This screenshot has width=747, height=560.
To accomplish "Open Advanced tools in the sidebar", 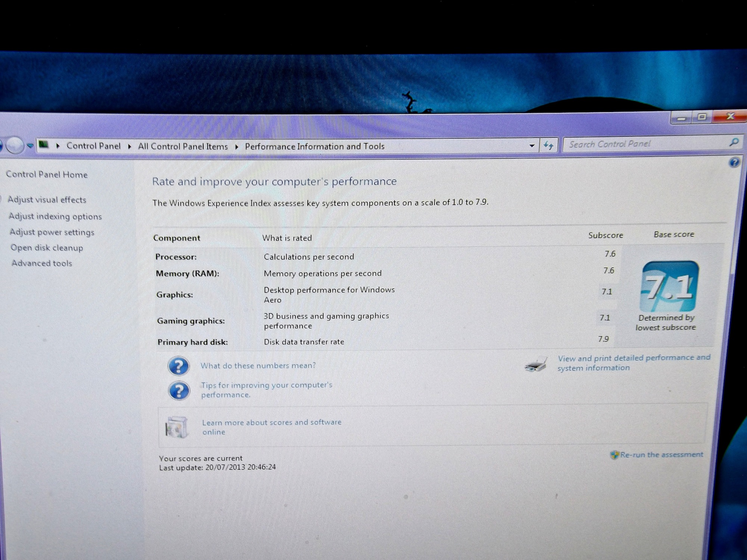I will point(42,263).
